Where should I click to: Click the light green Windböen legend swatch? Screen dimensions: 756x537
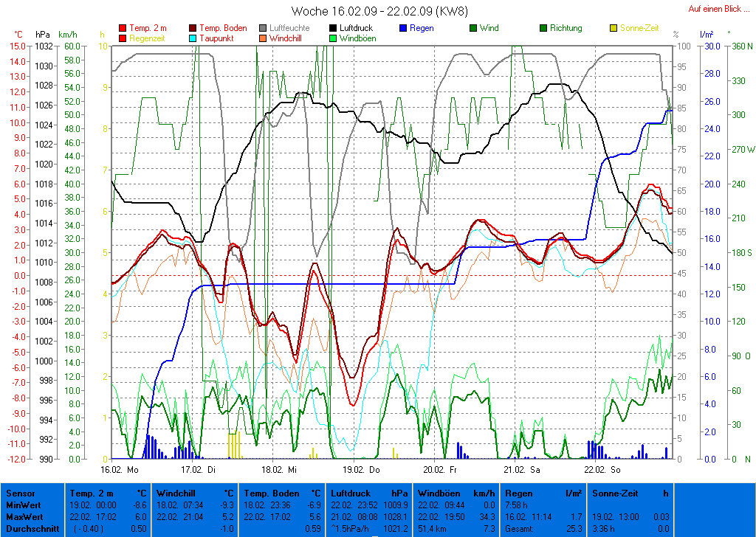pos(333,38)
